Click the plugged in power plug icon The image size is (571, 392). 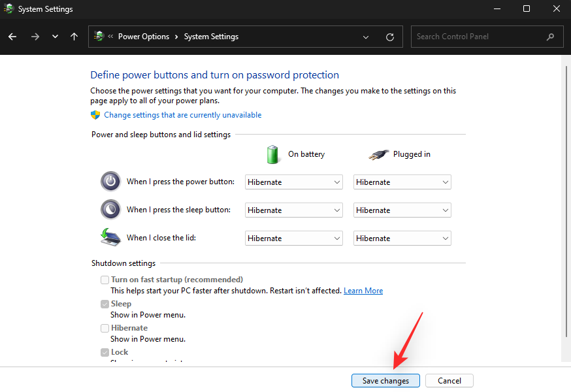378,155
